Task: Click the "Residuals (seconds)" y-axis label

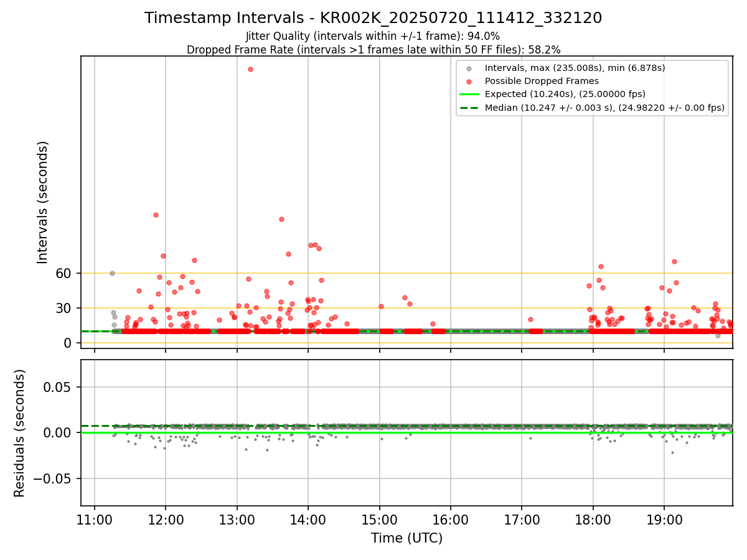Action: click(x=20, y=433)
